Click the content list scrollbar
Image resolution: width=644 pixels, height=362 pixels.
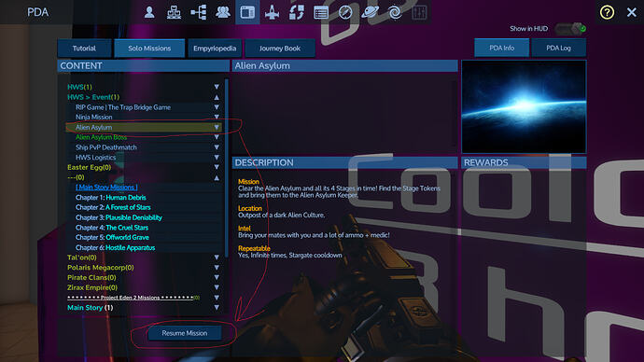coord(226,168)
